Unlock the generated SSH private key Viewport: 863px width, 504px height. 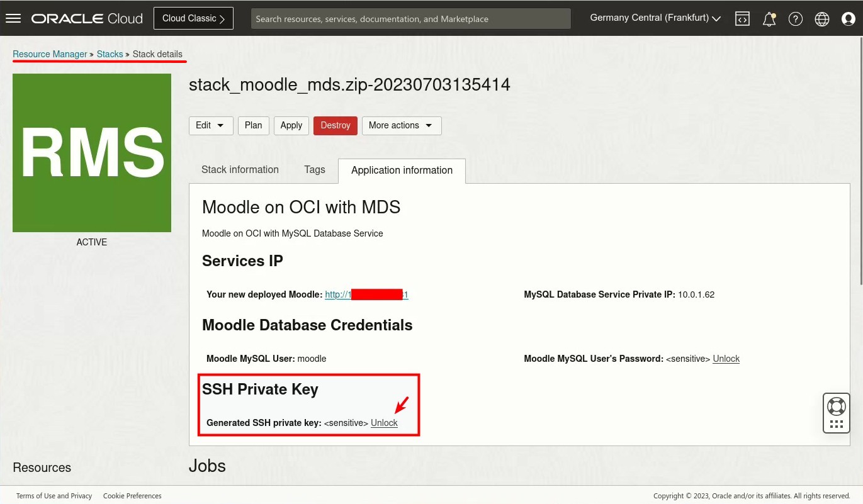pyautogui.click(x=384, y=423)
